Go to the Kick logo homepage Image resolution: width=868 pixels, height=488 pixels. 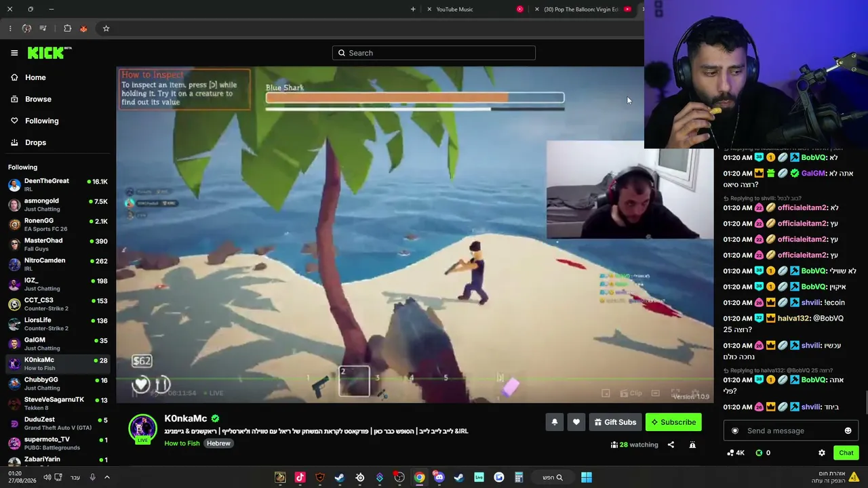(x=50, y=53)
